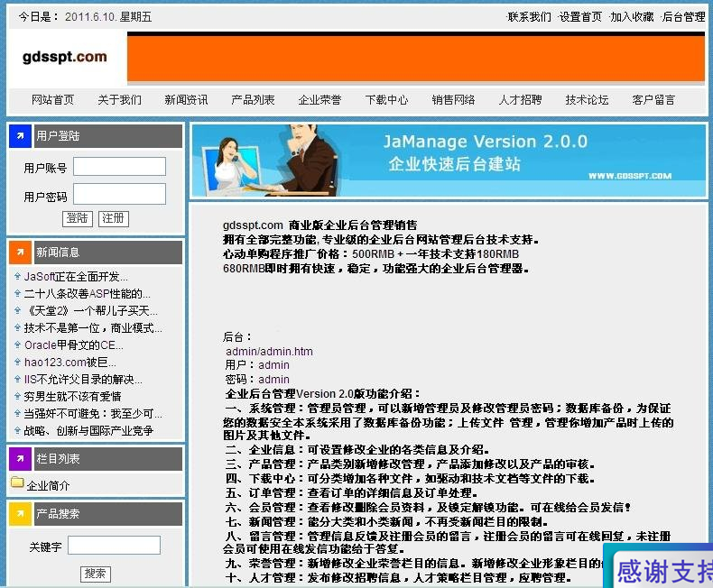Image resolution: width=713 pixels, height=588 pixels.
Task: Click the 设置首页 top link
Action: [x=580, y=17]
